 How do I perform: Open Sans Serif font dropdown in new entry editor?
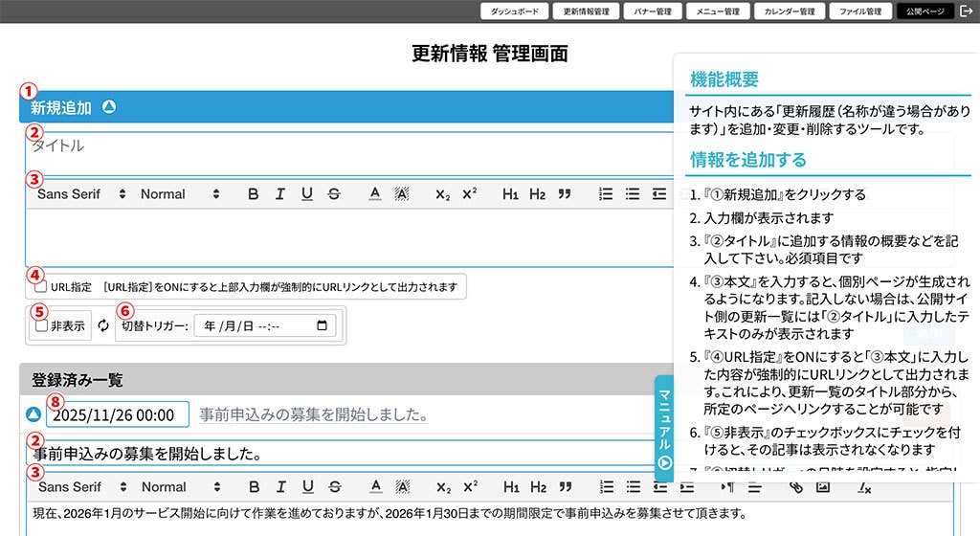click(x=81, y=194)
